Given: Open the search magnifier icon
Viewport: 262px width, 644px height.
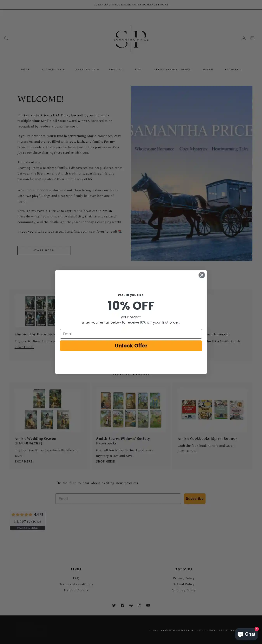Looking at the screenshot, I should pyautogui.click(x=6, y=38).
